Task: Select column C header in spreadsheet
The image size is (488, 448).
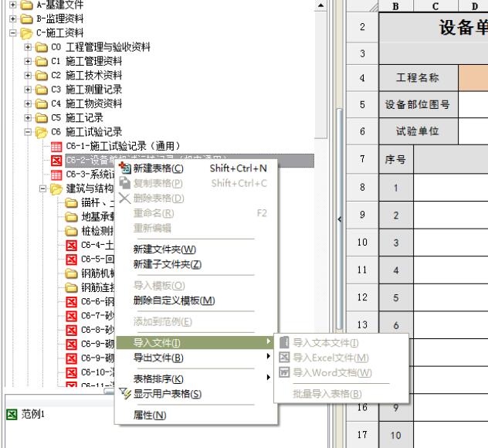Action: click(435, 6)
